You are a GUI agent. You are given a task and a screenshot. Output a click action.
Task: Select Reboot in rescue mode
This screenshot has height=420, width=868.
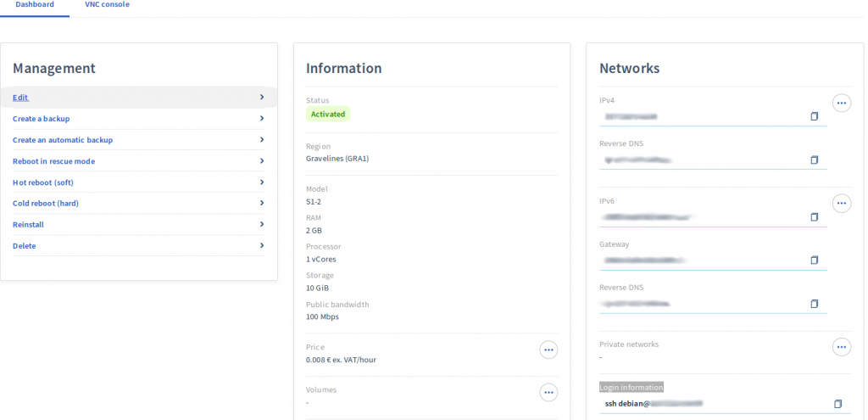pos(53,161)
